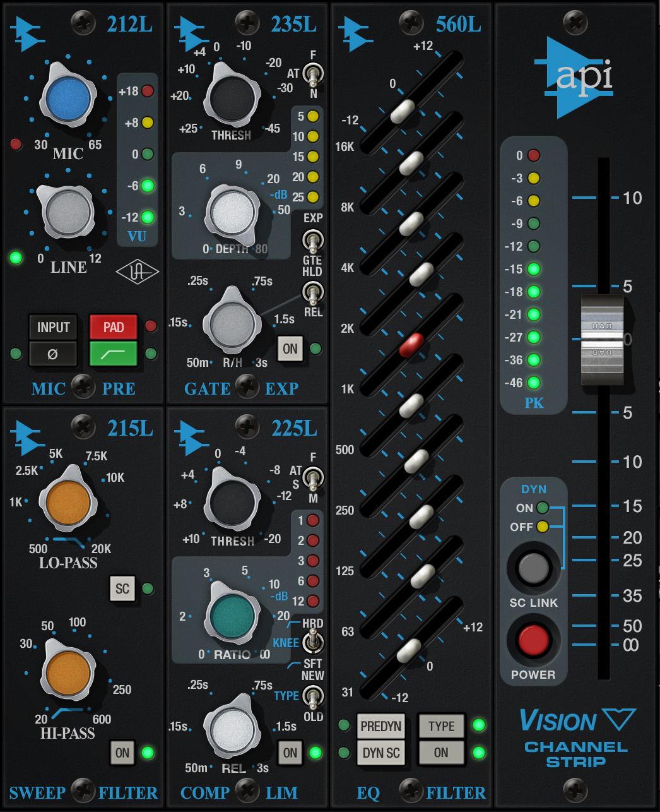This screenshot has width=660, height=812.
Task: Click the EQ filter ON button
Action: 441,753
